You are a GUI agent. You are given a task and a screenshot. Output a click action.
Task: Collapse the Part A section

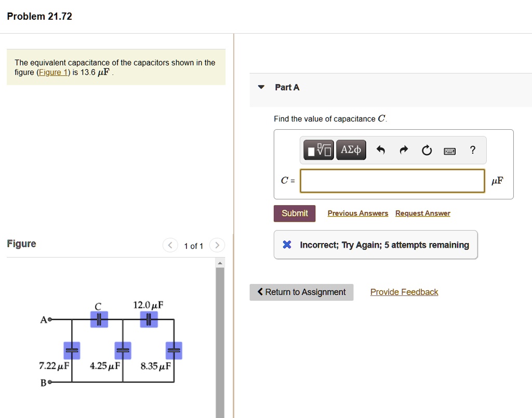point(260,87)
